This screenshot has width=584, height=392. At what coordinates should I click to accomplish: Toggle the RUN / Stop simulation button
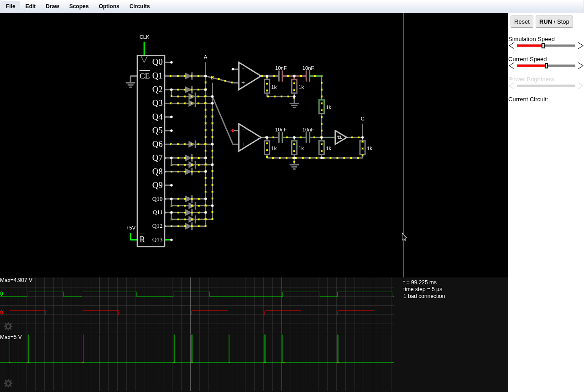click(x=554, y=22)
